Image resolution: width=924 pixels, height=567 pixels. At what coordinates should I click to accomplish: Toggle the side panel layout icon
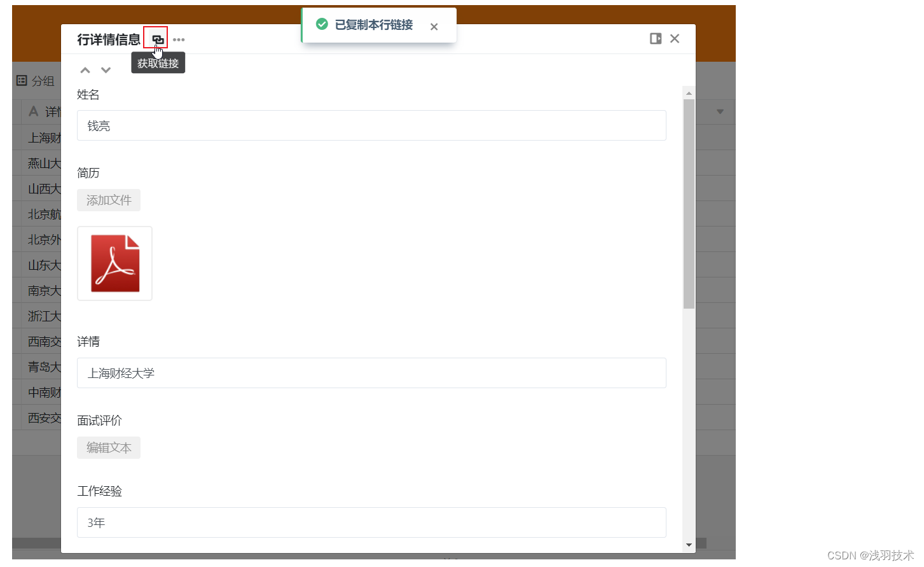656,39
